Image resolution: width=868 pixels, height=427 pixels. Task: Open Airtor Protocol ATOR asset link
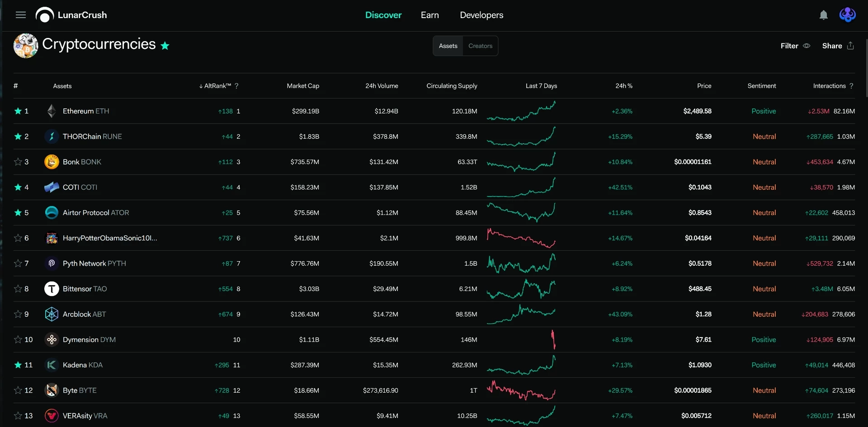tap(96, 212)
